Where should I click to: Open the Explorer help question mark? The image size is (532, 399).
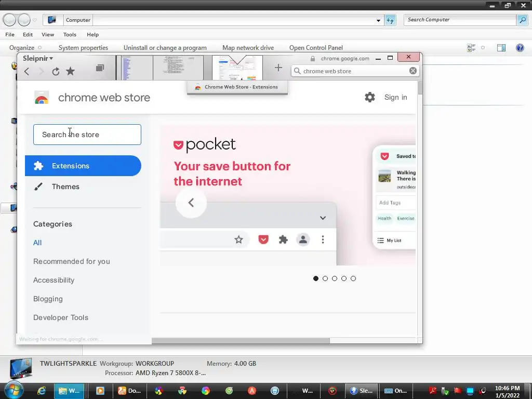point(520,48)
